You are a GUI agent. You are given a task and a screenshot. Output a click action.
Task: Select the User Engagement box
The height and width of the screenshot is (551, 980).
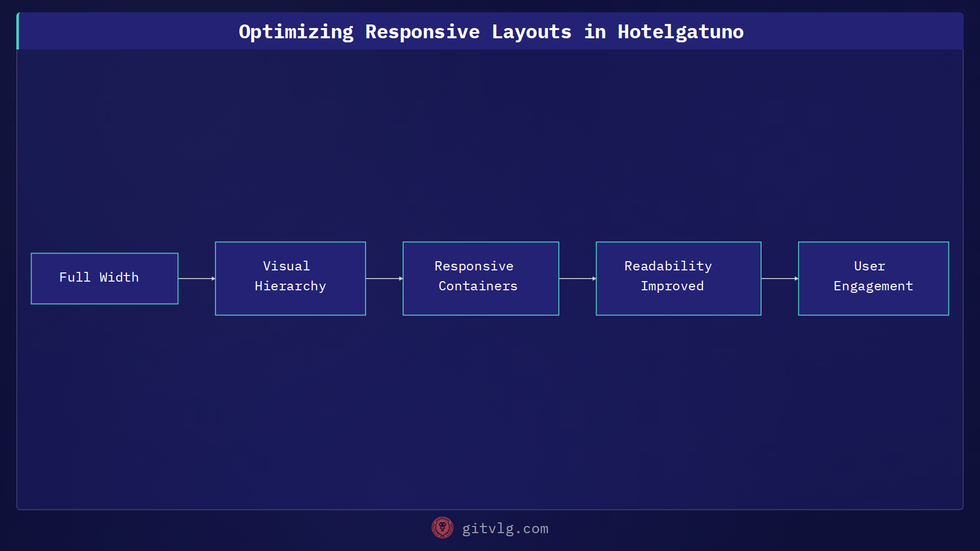pos(873,279)
